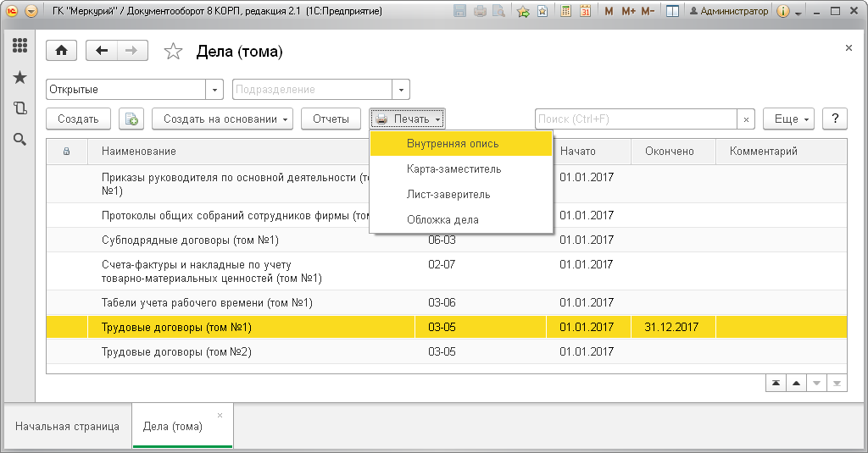Open search magnifier in left sidebar
The height and width of the screenshot is (453, 868).
(x=20, y=140)
